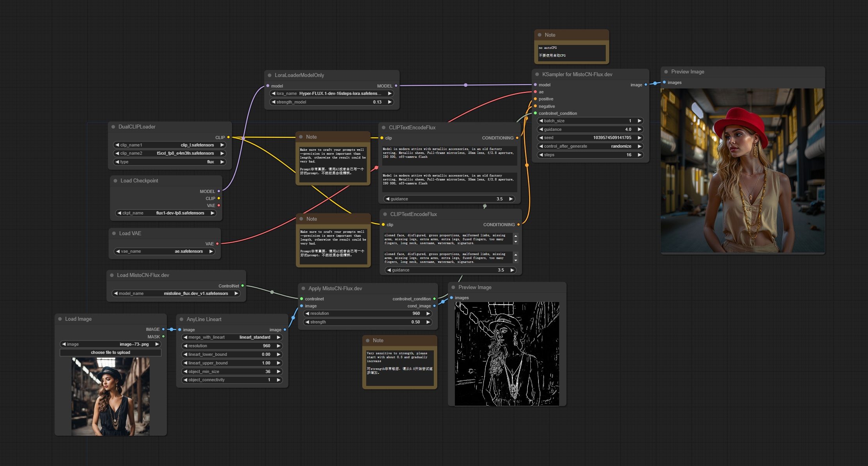Open the image--73-.png file selector

click(x=111, y=344)
